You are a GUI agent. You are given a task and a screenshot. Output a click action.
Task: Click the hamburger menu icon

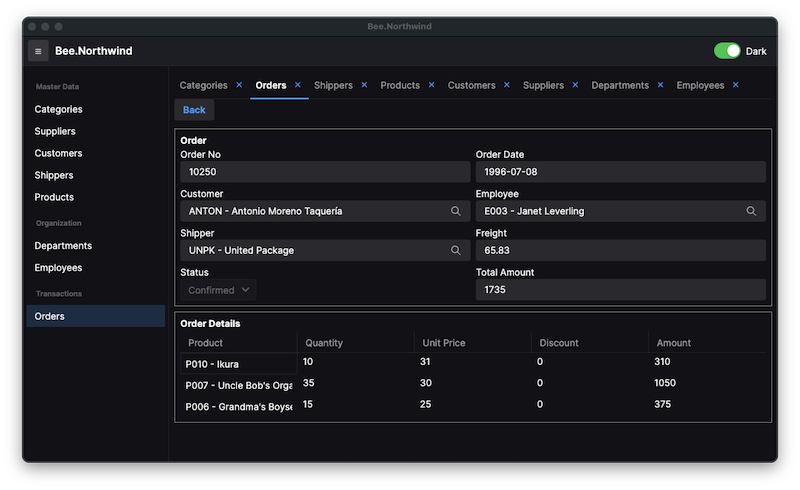(38, 51)
